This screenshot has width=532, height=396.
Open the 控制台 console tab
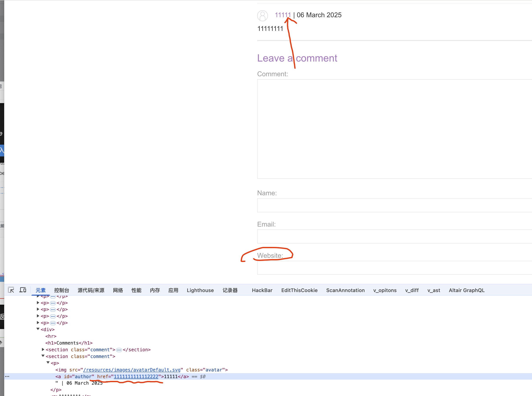62,290
